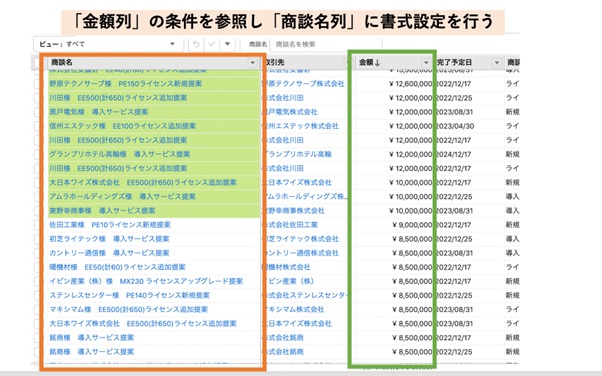Screen dimensions: 602x376
Task: Tick the checkbox for the 信州エステック様 row
Action: tap(37, 126)
